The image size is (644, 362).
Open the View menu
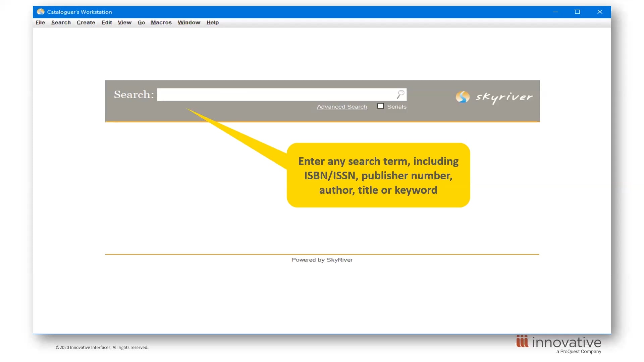tap(124, 22)
